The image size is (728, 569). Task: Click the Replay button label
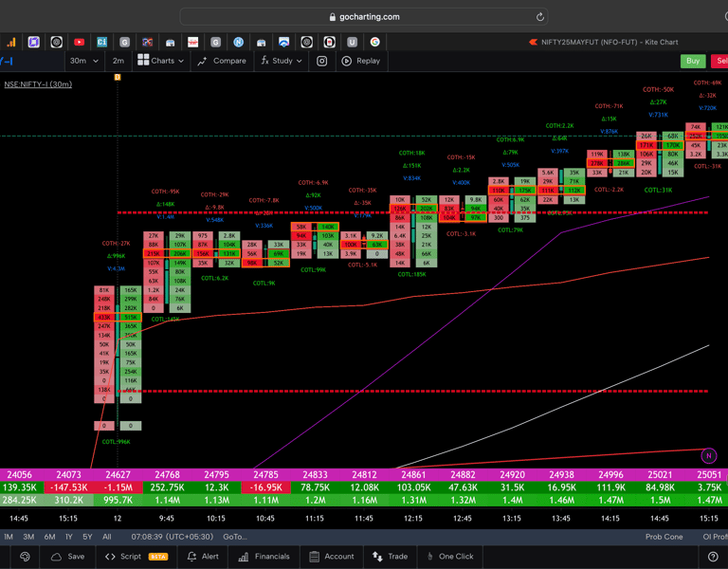pyautogui.click(x=368, y=61)
